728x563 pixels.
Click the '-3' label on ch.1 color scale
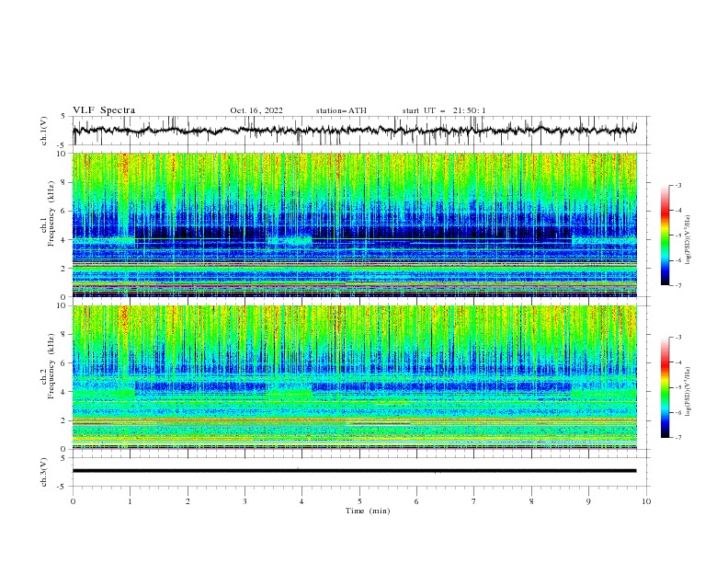[677, 185]
